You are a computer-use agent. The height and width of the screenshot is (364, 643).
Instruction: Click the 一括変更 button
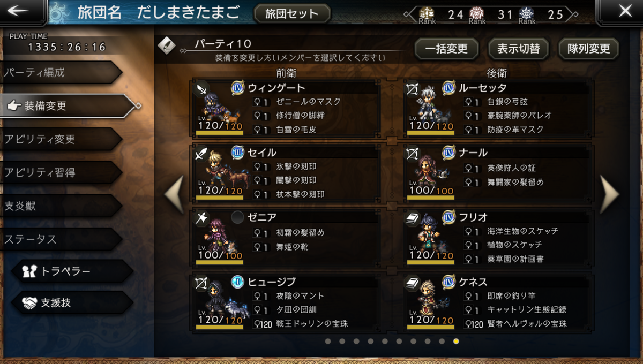click(x=446, y=49)
